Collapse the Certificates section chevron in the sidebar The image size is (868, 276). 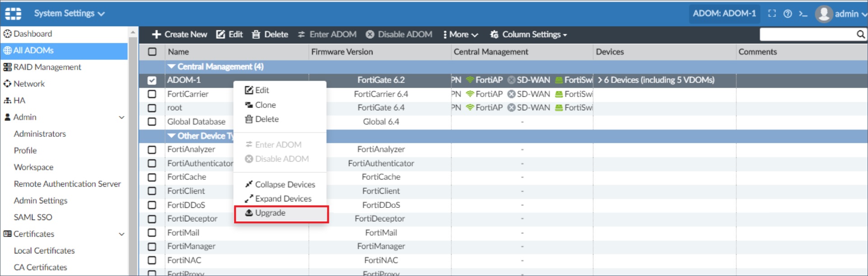(121, 234)
